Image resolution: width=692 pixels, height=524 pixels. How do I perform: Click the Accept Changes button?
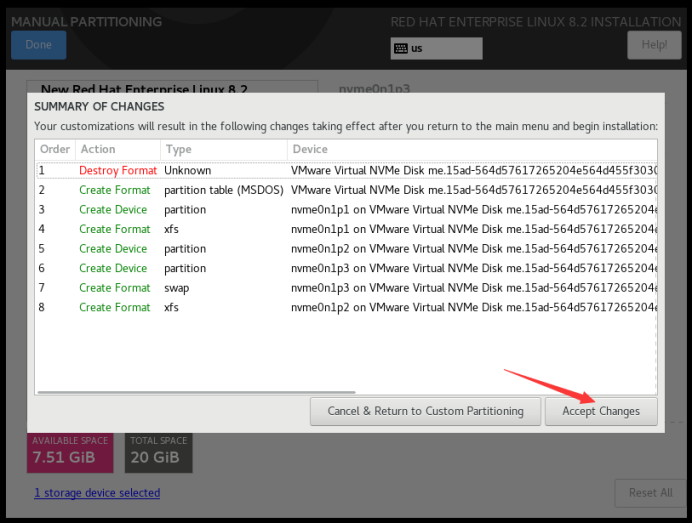coord(601,411)
